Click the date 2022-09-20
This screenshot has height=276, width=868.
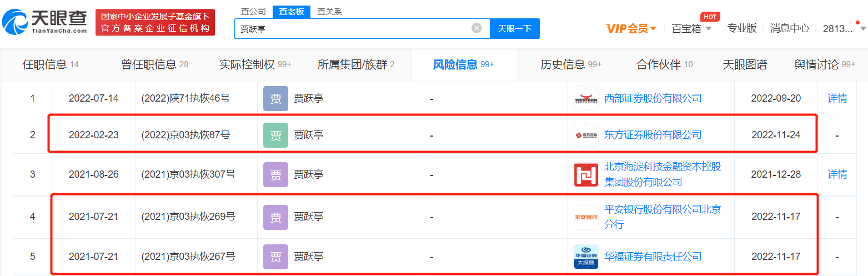point(776,98)
